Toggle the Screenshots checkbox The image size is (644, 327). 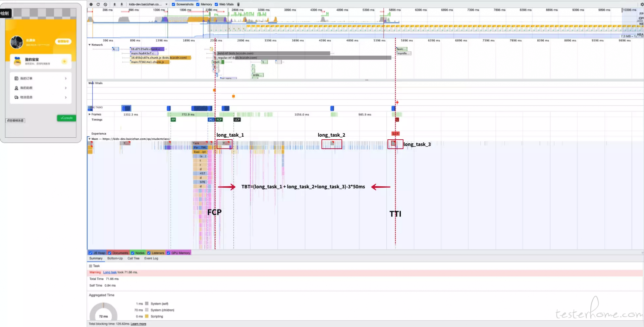coord(173,4)
